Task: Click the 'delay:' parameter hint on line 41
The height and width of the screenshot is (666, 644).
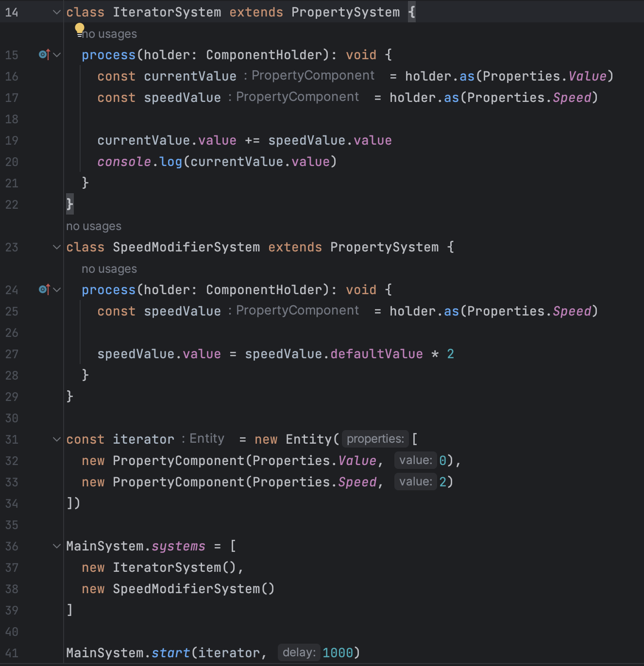Action: [x=299, y=652]
